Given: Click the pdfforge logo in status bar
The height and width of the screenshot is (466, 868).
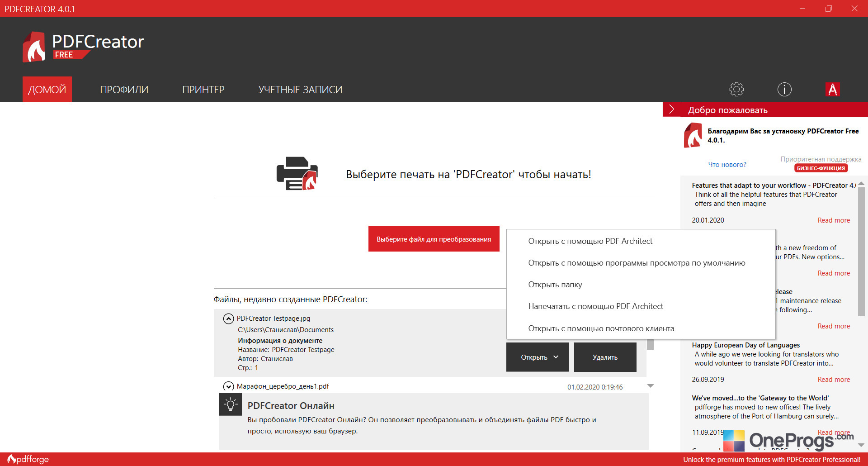Looking at the screenshot, I should tap(28, 459).
